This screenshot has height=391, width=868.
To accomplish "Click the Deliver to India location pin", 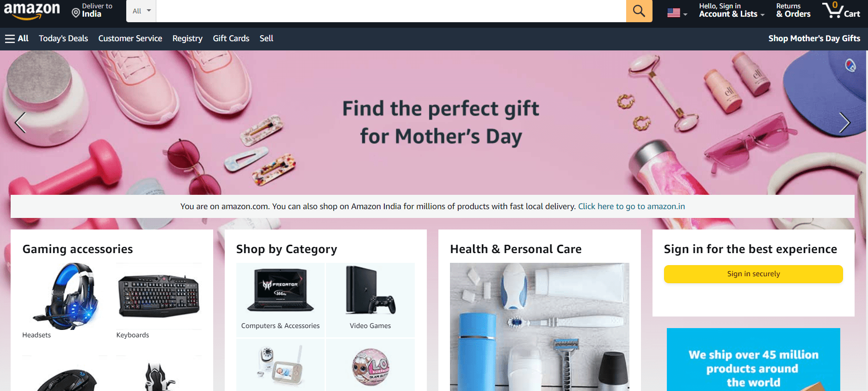I will click(x=76, y=12).
